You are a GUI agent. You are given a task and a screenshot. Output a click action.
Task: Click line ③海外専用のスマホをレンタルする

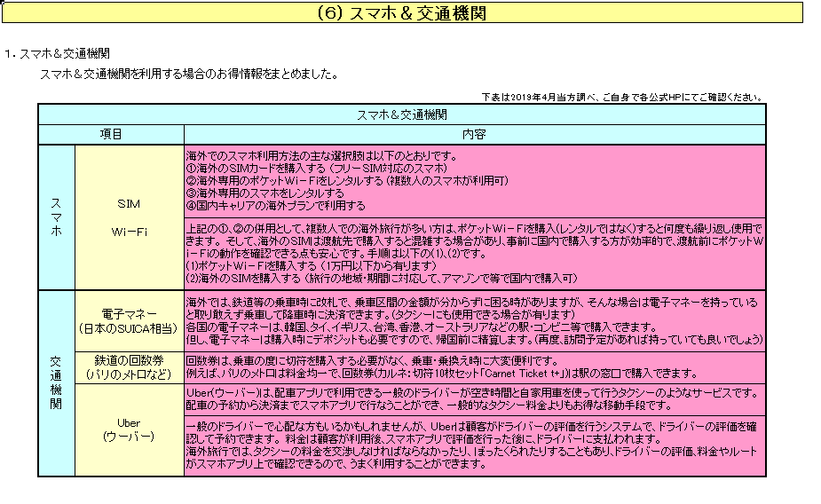point(265,193)
